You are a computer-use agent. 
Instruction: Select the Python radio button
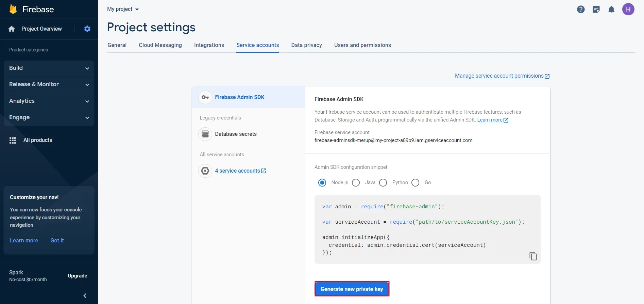coord(383,183)
